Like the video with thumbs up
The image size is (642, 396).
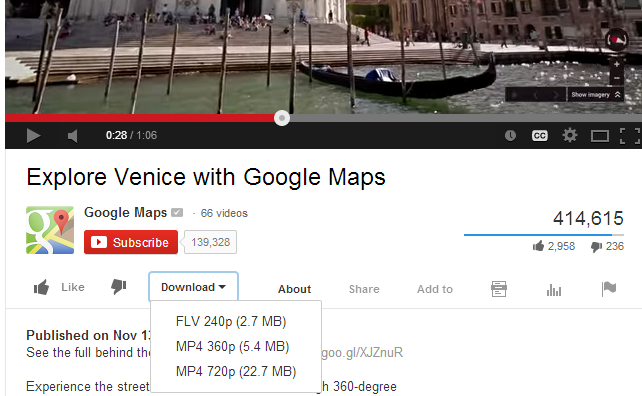[x=41, y=287]
